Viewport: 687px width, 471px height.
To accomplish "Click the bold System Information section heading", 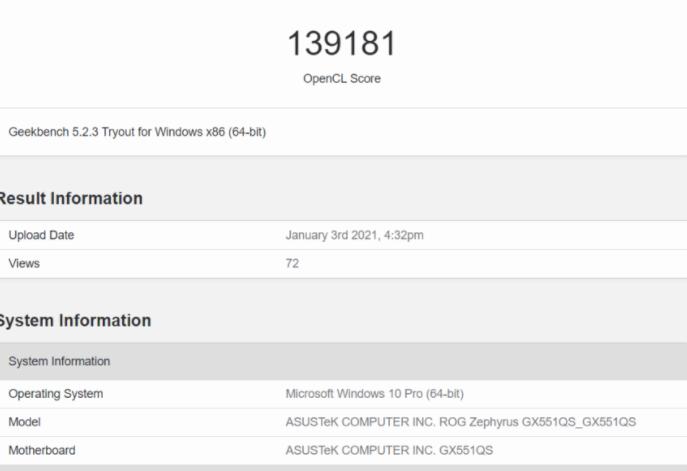I will 75,321.
